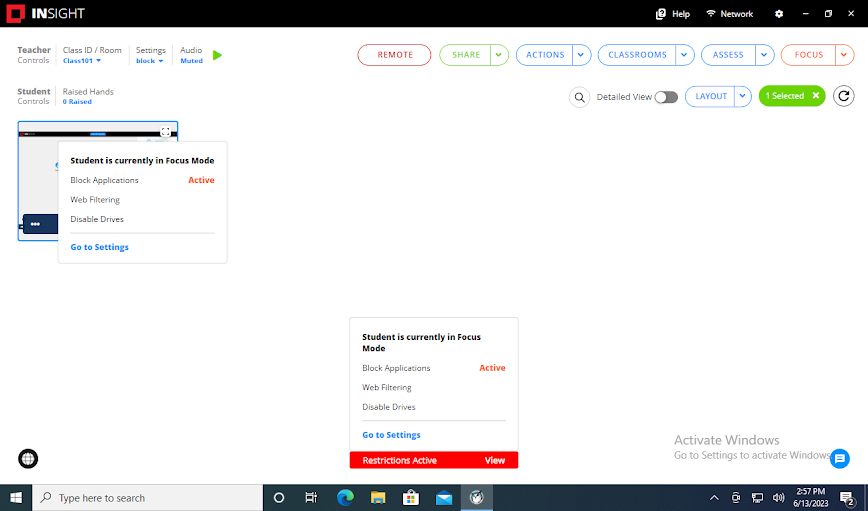
Task: Click Block Applications row in lower popup
Action: click(433, 368)
